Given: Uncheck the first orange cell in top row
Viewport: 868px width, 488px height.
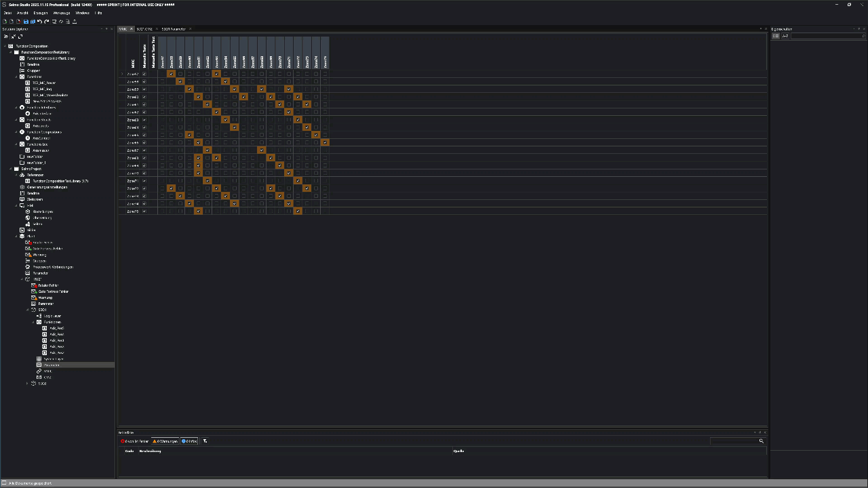Looking at the screenshot, I should [x=171, y=74].
